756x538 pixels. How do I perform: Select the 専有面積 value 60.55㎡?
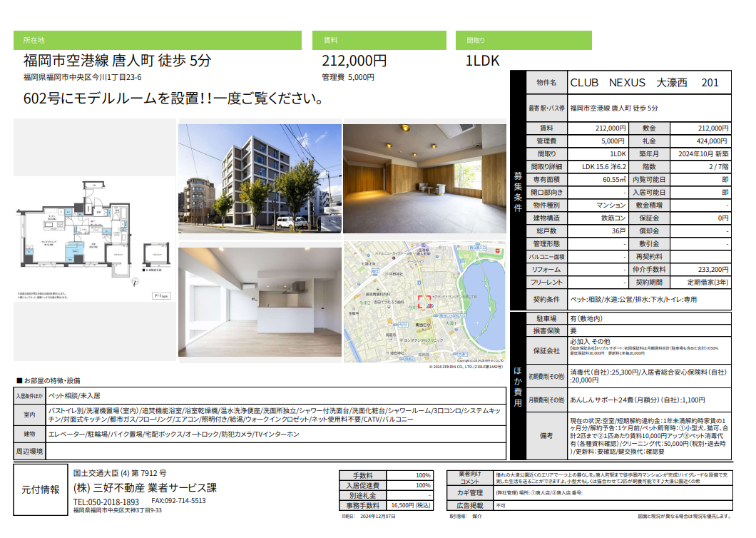pos(614,180)
